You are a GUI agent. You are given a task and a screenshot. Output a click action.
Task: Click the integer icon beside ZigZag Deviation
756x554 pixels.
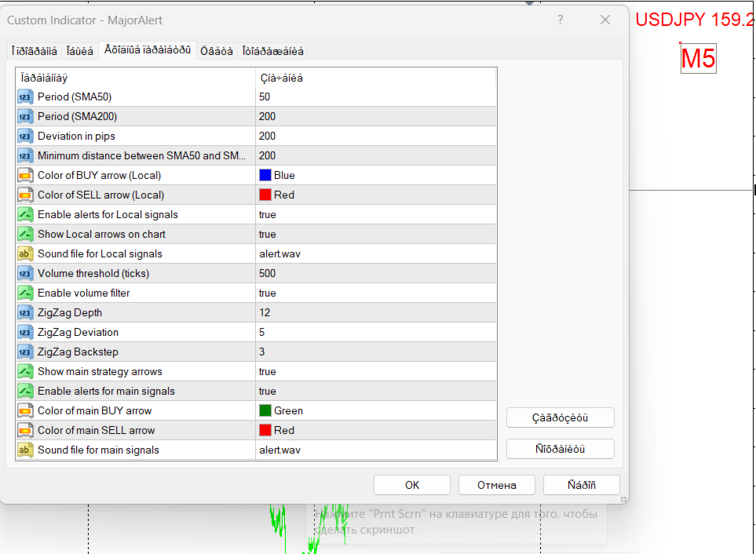25,333
